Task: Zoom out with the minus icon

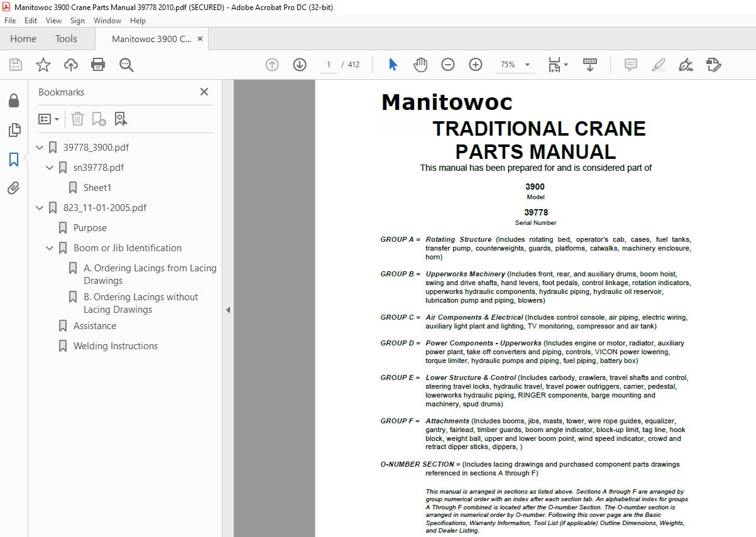Action: click(448, 65)
